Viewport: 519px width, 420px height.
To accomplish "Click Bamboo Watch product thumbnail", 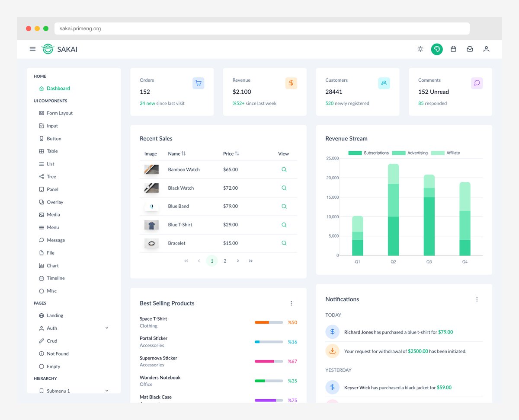I will (151, 169).
